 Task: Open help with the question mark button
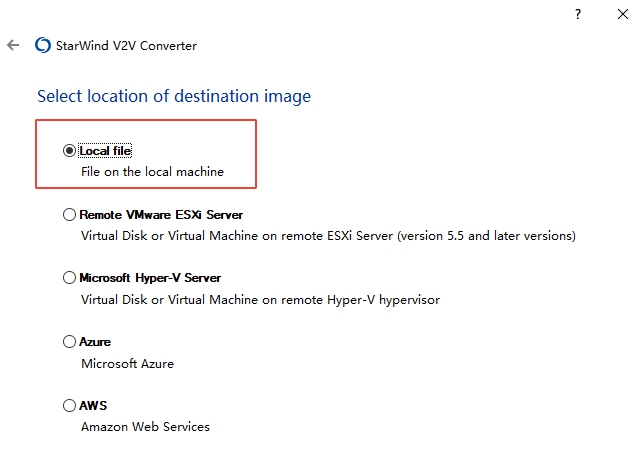tap(577, 14)
